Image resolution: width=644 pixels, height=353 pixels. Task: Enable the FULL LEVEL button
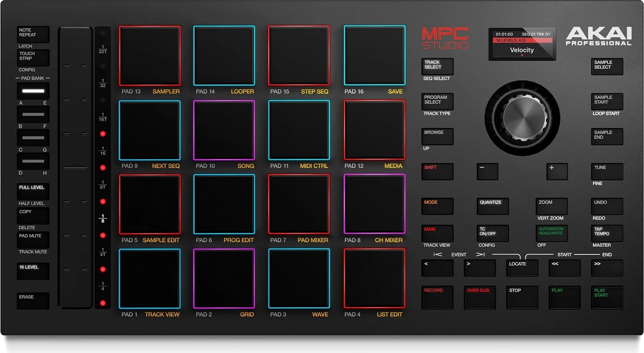click(33, 192)
